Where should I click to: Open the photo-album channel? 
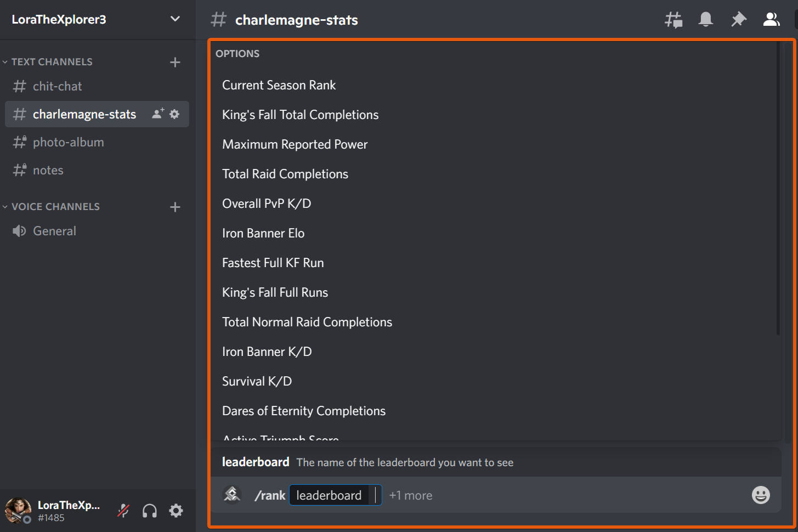97,142
